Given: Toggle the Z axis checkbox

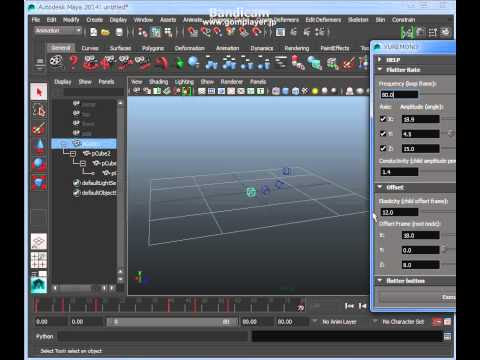Looking at the screenshot, I should pyautogui.click(x=383, y=148).
